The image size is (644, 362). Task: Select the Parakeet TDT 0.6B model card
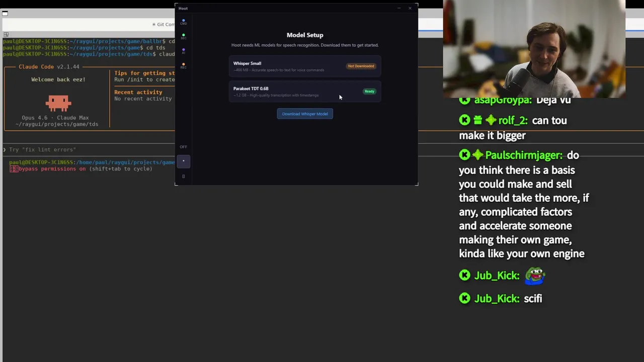[305, 92]
